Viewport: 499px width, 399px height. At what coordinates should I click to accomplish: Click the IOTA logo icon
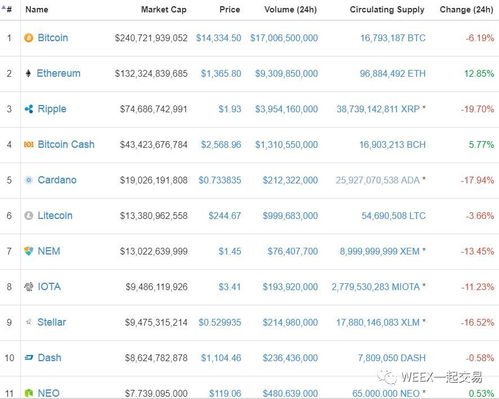[x=29, y=287]
